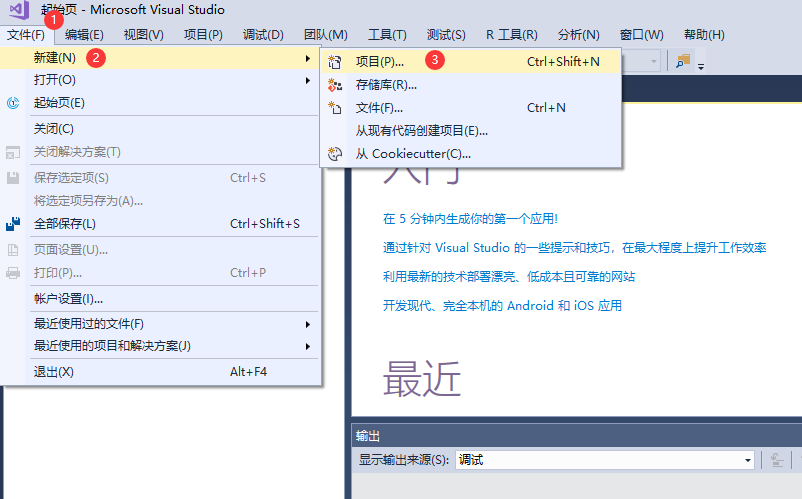Click the save-all icon beside 全部保存(L)
Viewport: 802px width, 499px height.
[13, 224]
